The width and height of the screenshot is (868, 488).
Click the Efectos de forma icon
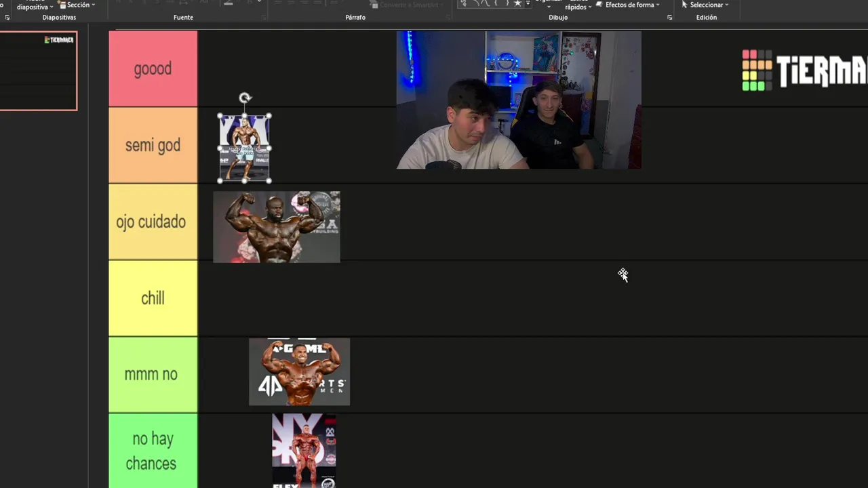click(x=599, y=5)
